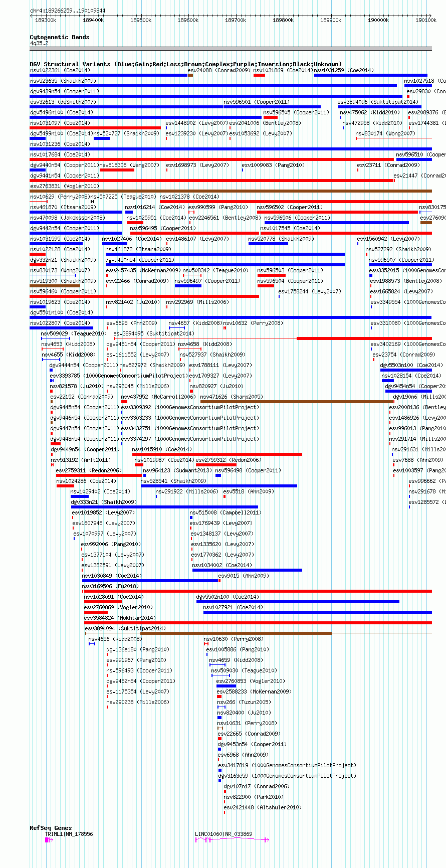446x868 pixels.
Task: Select variant esv3894095 (Suktitipat2014) label
Action: [154, 333]
